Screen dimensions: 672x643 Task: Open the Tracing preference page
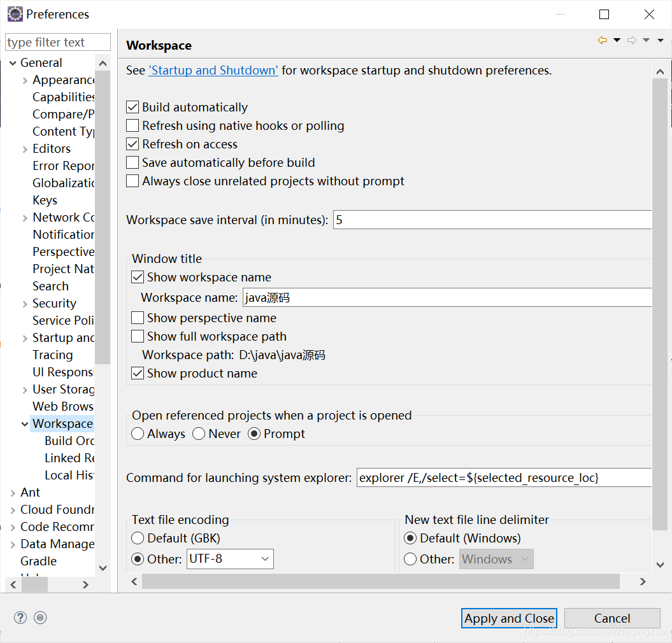[53, 355]
